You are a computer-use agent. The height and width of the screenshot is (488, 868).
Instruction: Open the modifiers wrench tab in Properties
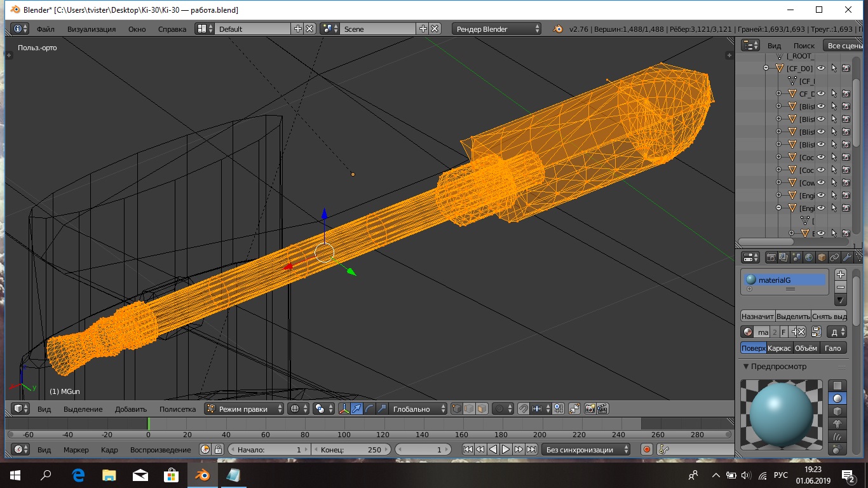(x=847, y=257)
